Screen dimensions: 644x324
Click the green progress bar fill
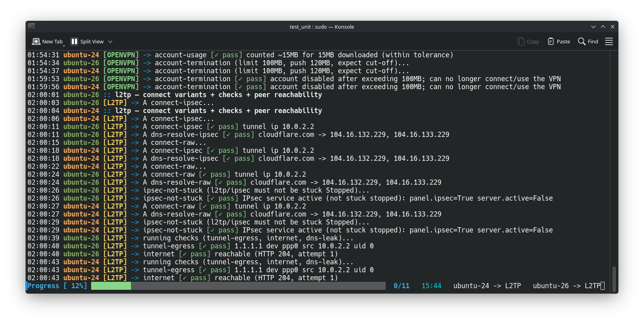(x=111, y=286)
